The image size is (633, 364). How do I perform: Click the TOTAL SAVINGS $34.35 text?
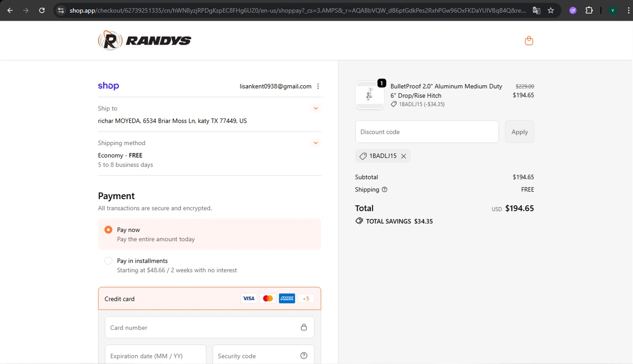pyautogui.click(x=399, y=221)
